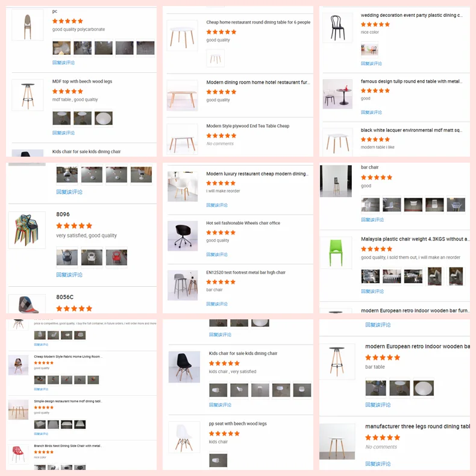The width and height of the screenshot is (476, 476).
Task: Click reply link under good quality polycarbonate review
Action: coord(63,63)
